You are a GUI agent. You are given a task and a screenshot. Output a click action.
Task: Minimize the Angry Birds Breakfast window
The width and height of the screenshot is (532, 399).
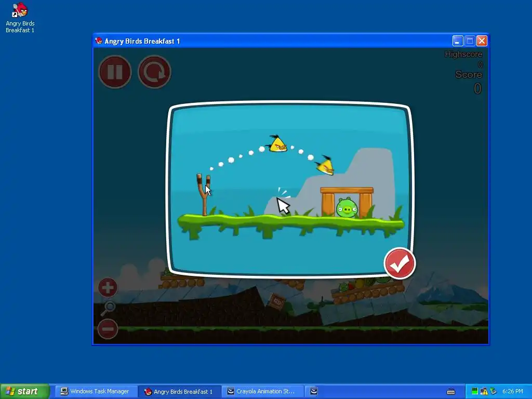tap(458, 41)
